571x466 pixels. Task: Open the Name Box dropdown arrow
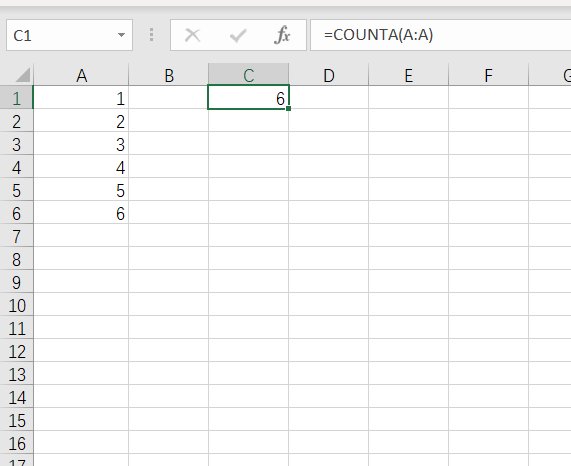[x=121, y=35]
